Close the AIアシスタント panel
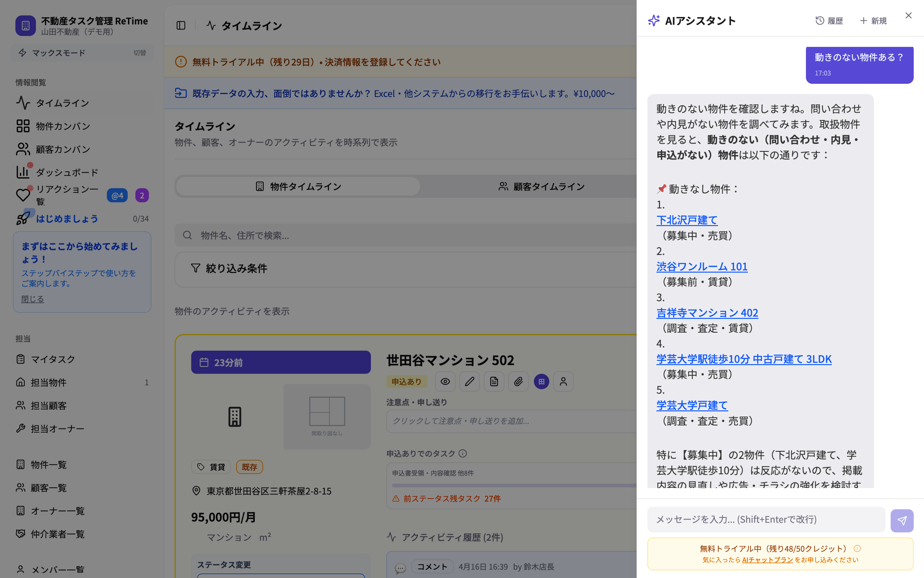The width and height of the screenshot is (924, 578). (x=908, y=15)
